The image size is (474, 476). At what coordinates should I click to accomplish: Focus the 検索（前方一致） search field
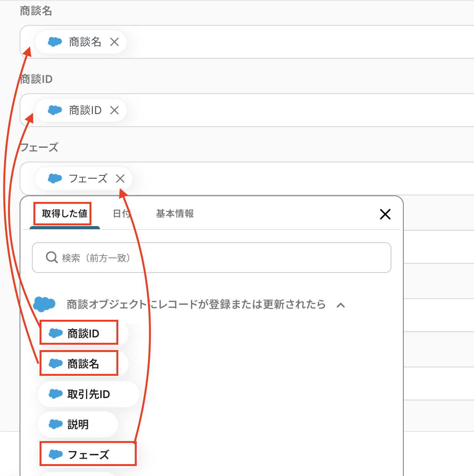click(212, 258)
